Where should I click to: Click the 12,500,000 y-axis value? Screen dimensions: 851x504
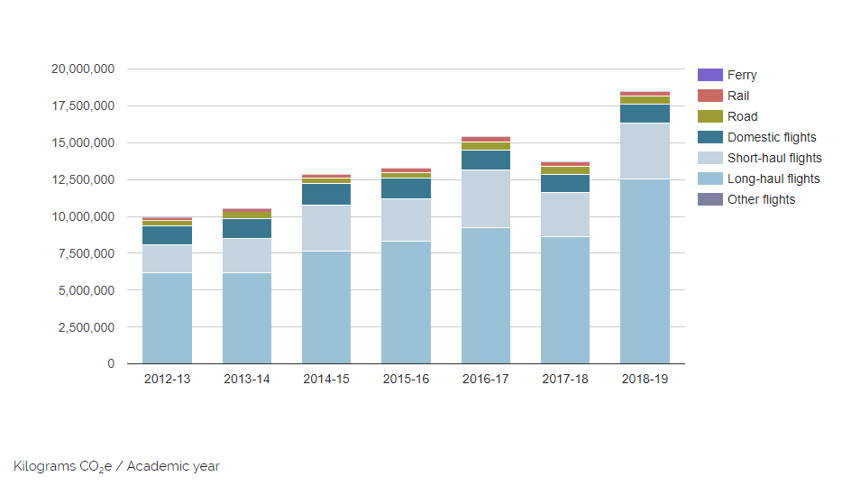point(83,179)
